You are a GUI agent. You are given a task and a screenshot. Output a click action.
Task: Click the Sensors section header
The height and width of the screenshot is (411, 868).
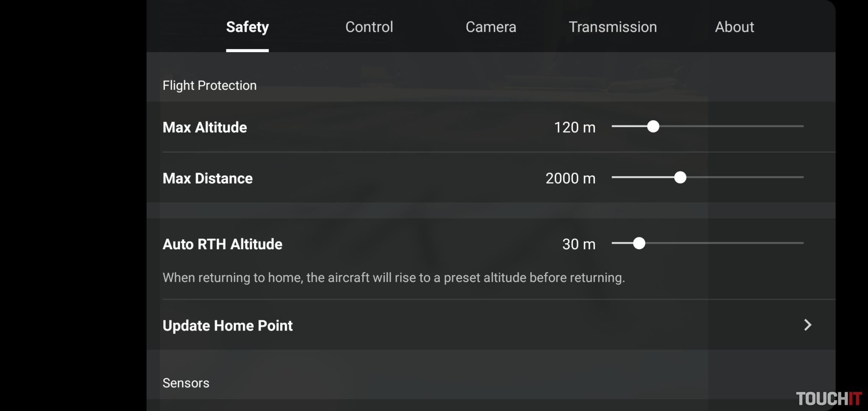click(x=186, y=383)
